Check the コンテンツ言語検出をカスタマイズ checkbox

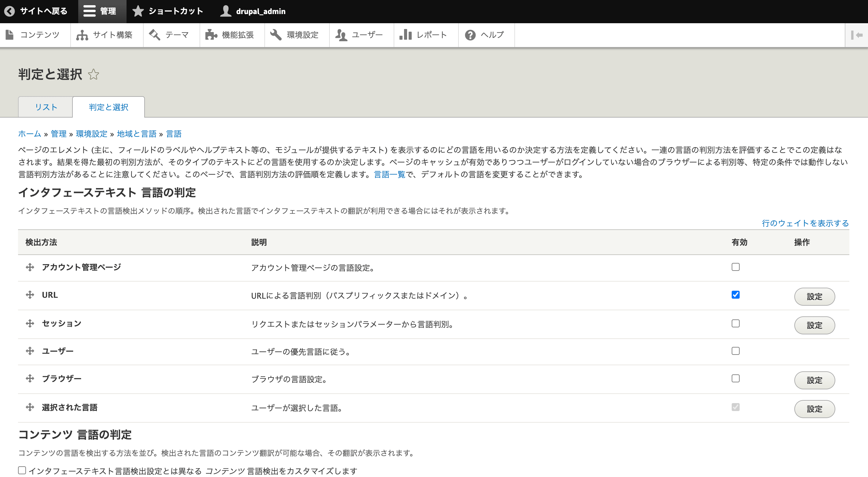point(22,470)
